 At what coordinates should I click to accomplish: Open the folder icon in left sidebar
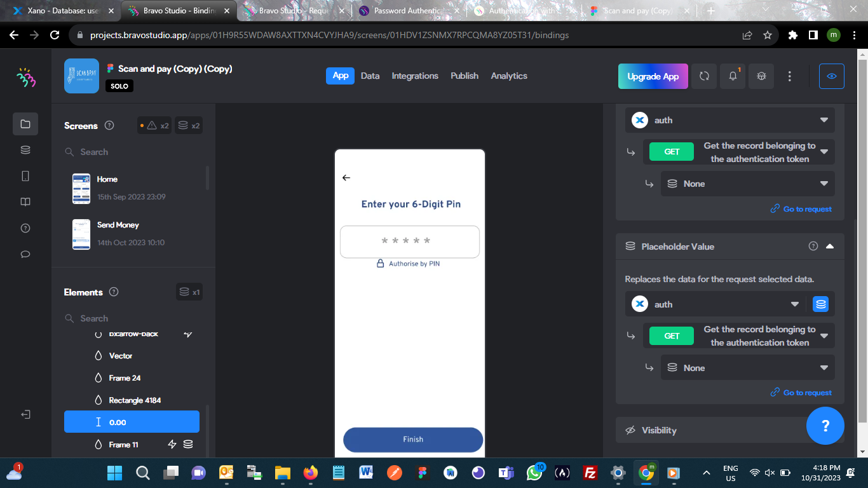25,124
